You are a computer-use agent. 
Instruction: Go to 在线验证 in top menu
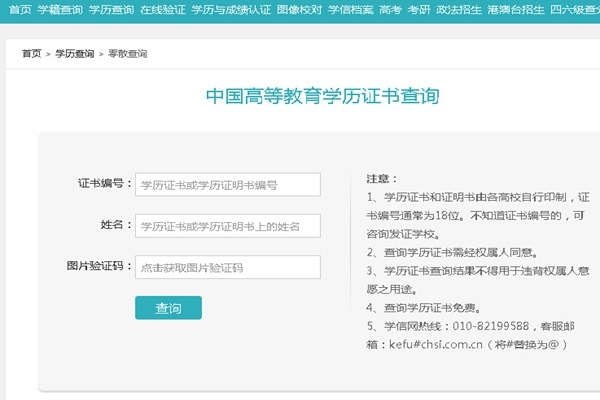point(162,9)
